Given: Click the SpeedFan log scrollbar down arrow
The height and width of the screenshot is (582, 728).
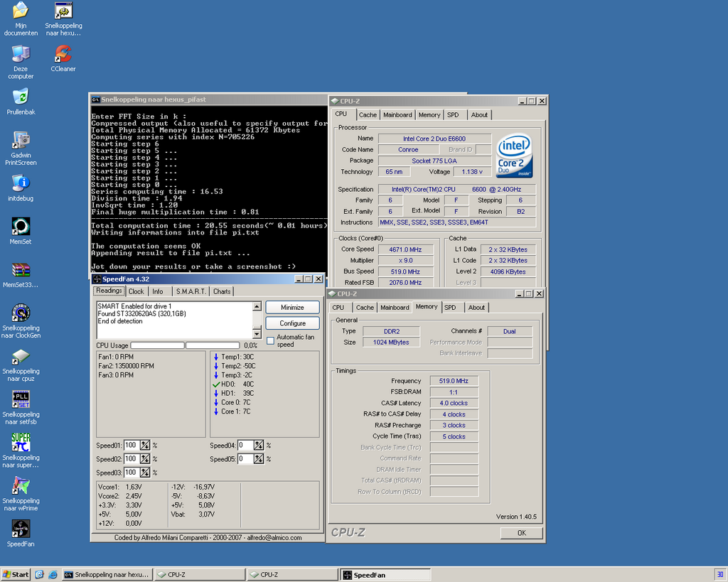Looking at the screenshot, I should (x=257, y=334).
